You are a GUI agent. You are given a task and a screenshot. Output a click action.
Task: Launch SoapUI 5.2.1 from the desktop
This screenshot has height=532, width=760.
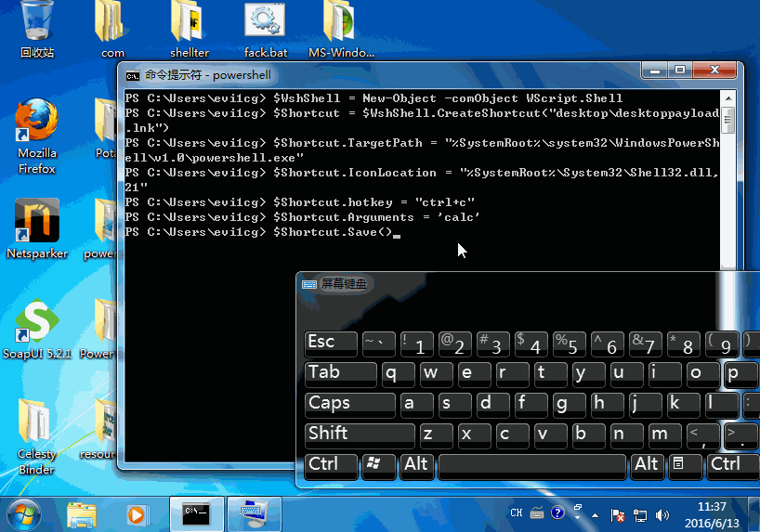(x=37, y=321)
